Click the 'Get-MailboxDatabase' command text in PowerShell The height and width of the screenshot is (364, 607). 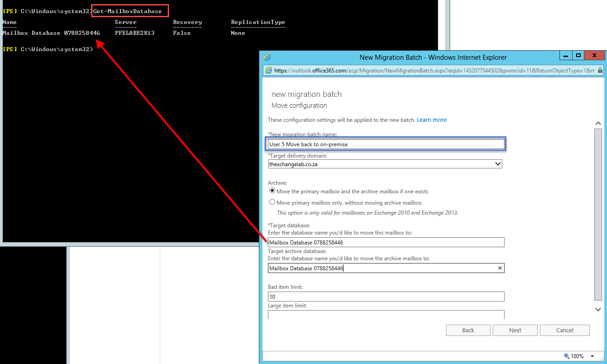(x=127, y=11)
